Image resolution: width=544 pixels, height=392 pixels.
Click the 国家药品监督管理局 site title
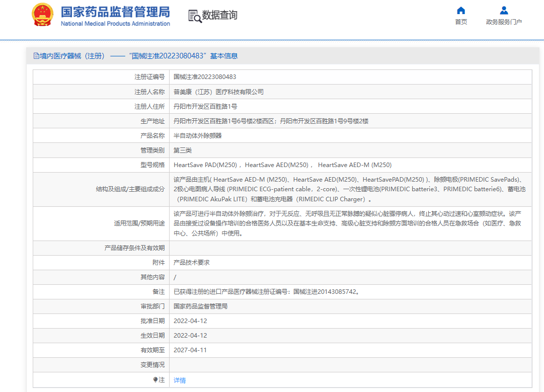(116, 12)
